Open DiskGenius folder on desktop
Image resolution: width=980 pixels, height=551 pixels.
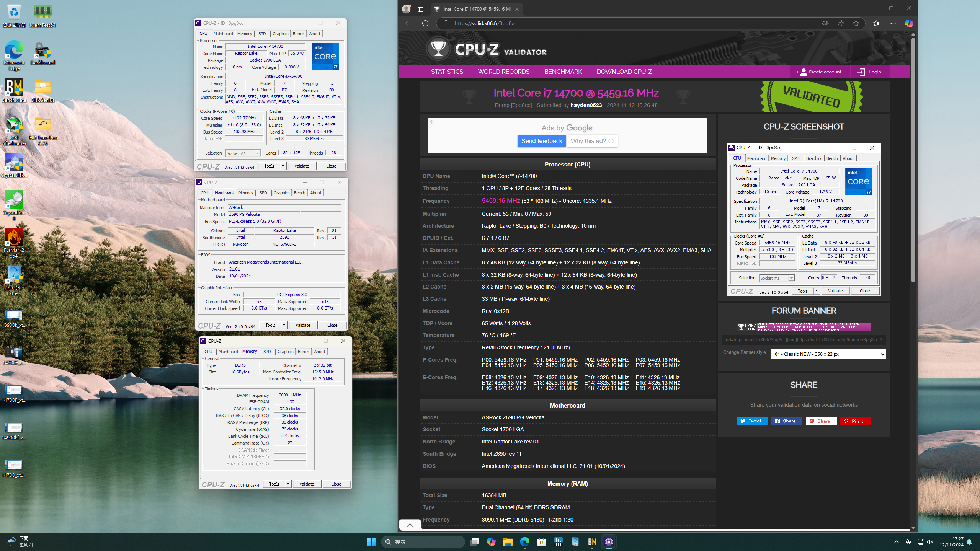tap(42, 90)
